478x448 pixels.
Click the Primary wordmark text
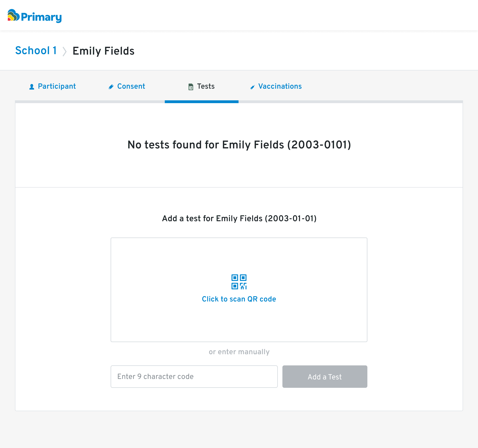(41, 17)
